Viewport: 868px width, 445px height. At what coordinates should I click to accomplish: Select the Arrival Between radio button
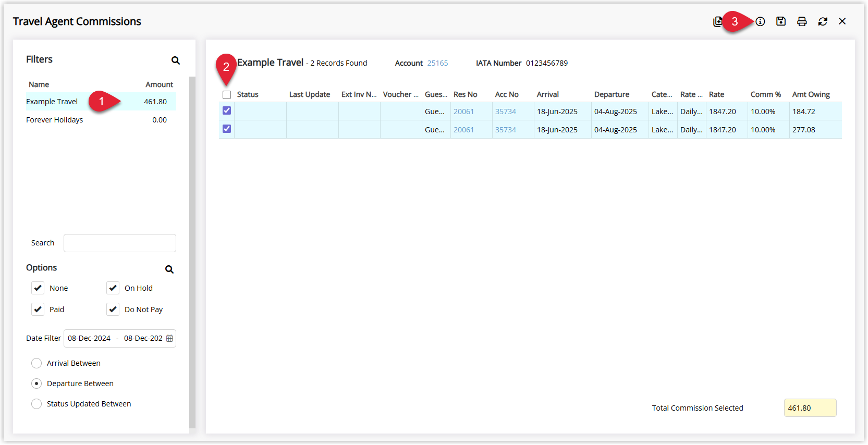(x=36, y=363)
